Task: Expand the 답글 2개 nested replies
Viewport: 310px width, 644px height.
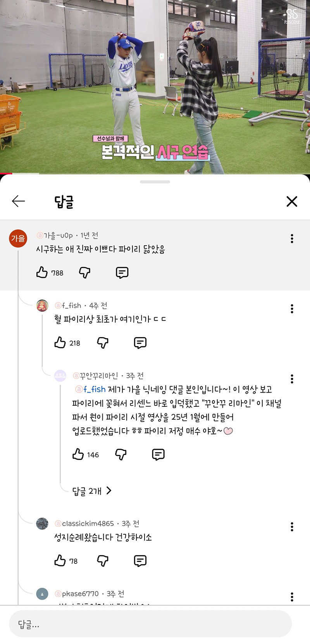Action: tap(92, 491)
